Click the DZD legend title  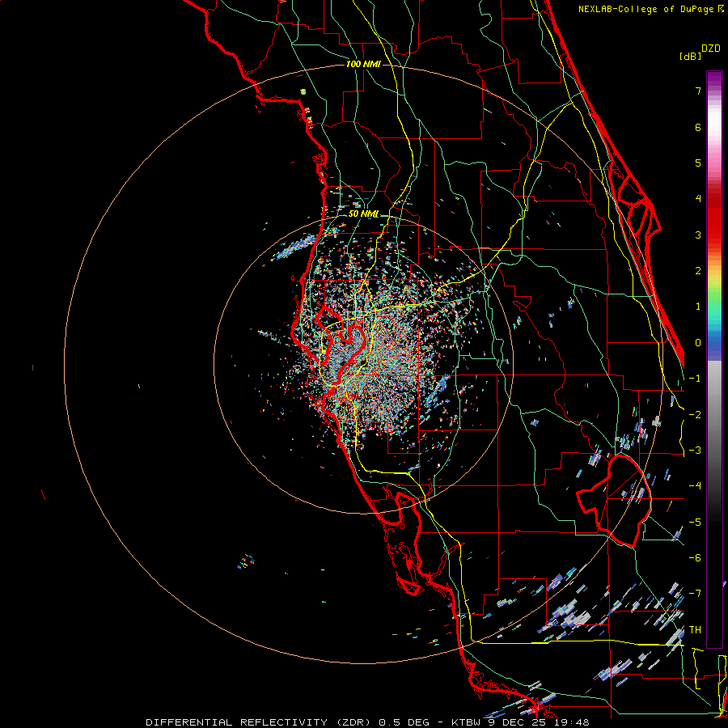(x=711, y=49)
